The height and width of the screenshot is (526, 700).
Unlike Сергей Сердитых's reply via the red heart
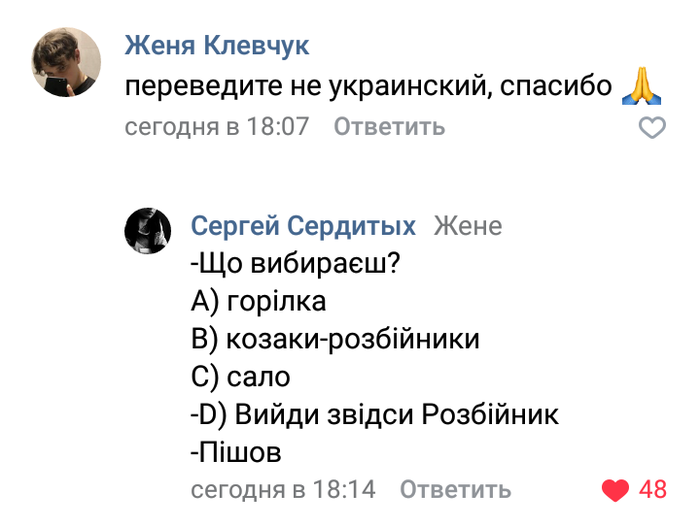pyautogui.click(x=616, y=490)
